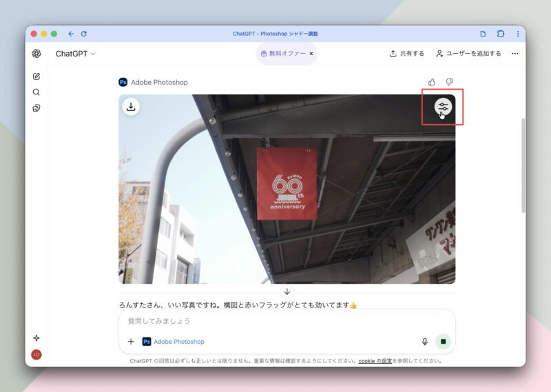The image size is (551, 392).
Task: Toggle microphone dictation in composer
Action: point(424,342)
